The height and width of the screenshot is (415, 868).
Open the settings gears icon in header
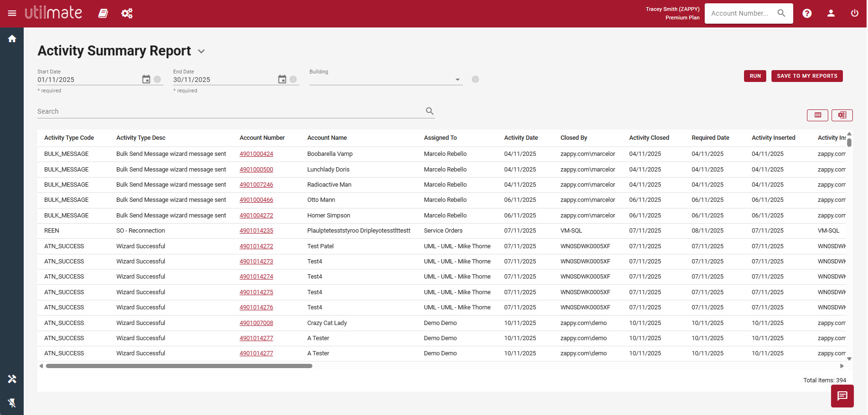(x=127, y=13)
